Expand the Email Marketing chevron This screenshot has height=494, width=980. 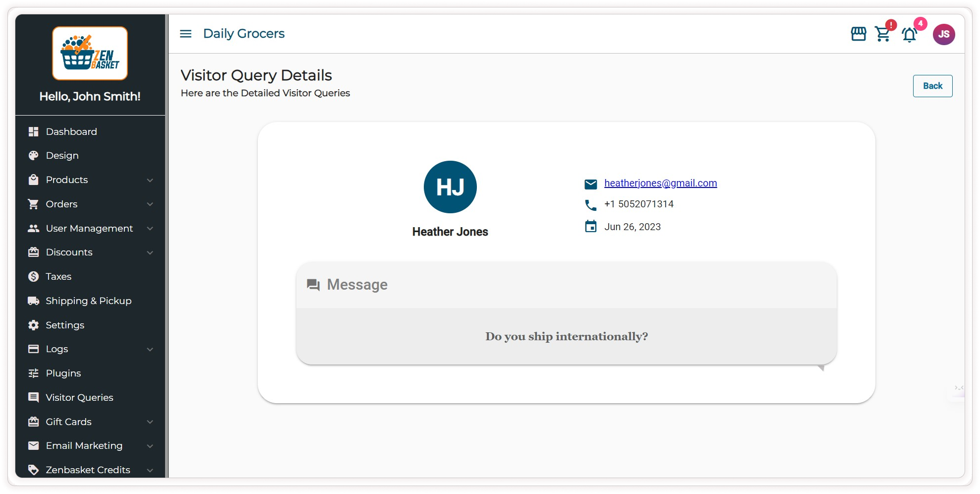pyautogui.click(x=150, y=446)
